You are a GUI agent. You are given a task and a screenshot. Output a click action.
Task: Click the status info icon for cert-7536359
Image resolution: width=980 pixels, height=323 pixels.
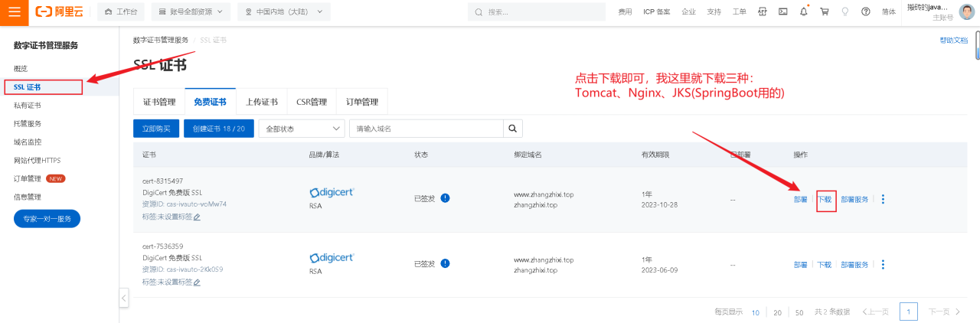[x=445, y=263]
